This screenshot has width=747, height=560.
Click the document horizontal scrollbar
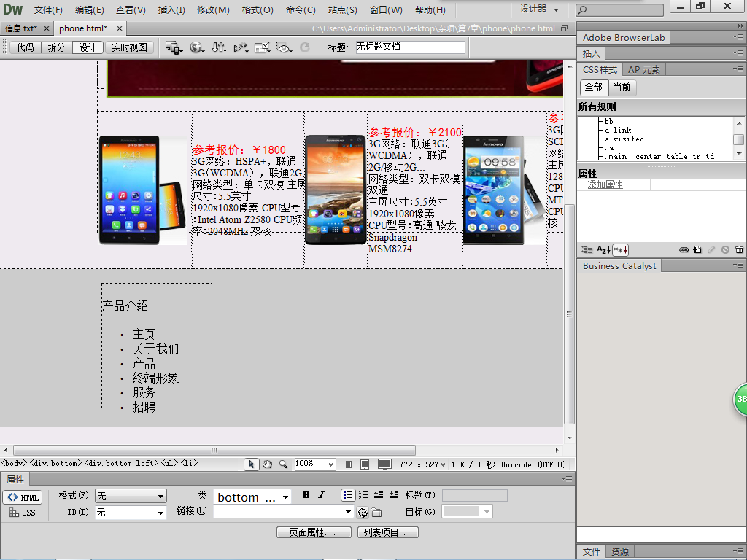214,450
